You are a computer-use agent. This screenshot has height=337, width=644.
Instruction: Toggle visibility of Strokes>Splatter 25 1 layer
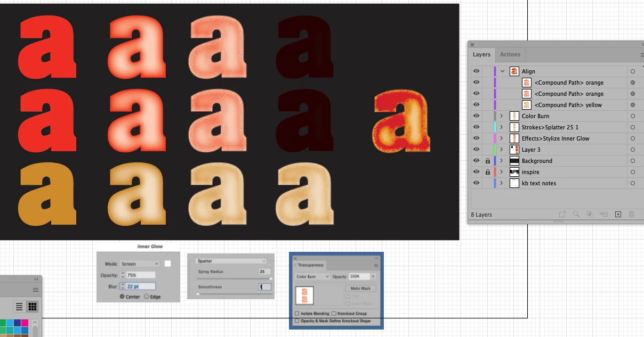click(476, 127)
